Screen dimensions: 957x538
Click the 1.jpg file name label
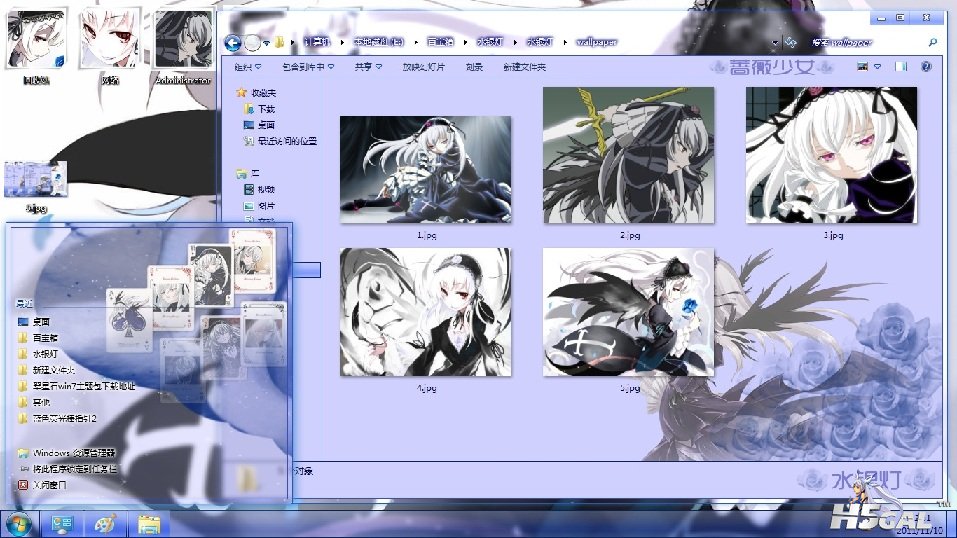click(427, 235)
